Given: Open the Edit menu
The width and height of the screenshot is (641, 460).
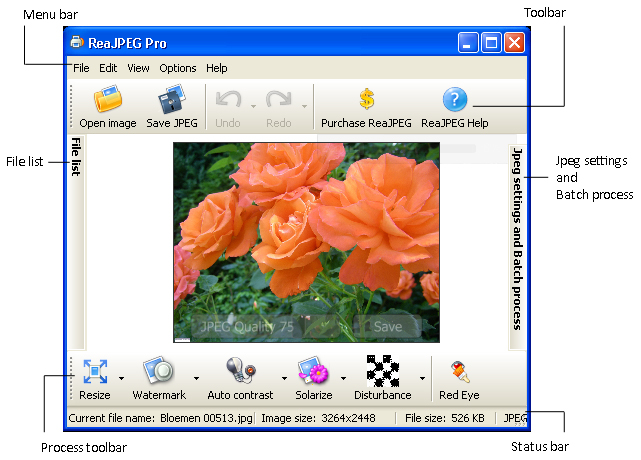Looking at the screenshot, I should pos(108,68).
